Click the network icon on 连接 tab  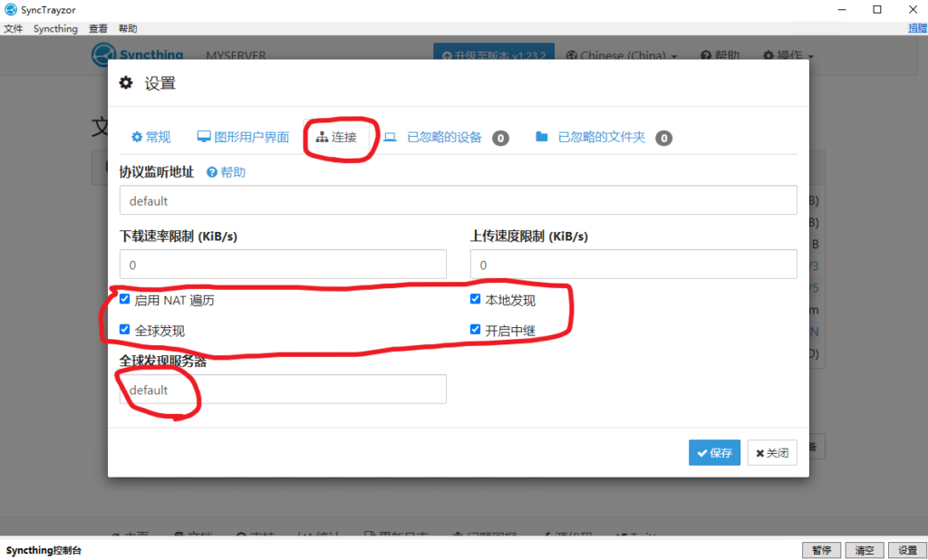click(x=322, y=138)
